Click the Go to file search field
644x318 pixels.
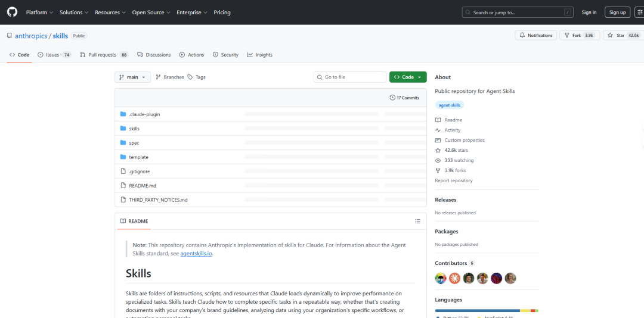click(351, 77)
